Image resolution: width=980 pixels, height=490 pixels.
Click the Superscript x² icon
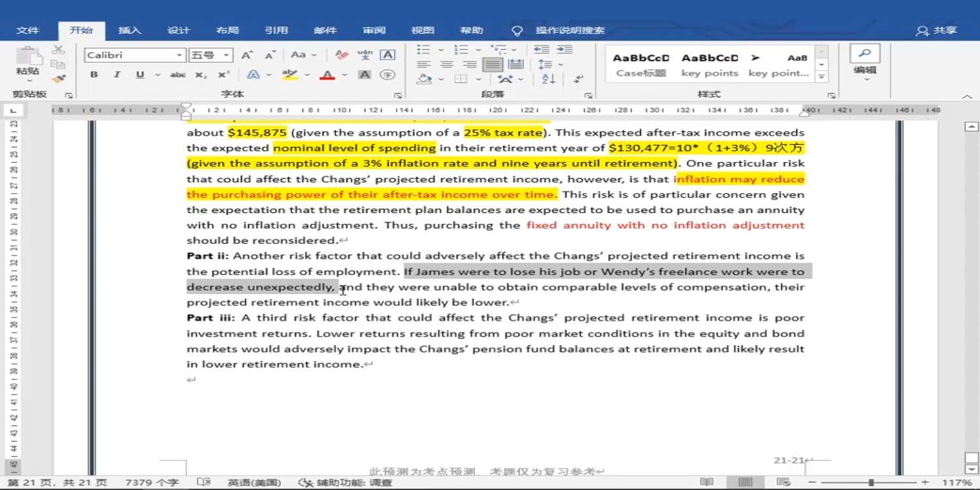223,75
